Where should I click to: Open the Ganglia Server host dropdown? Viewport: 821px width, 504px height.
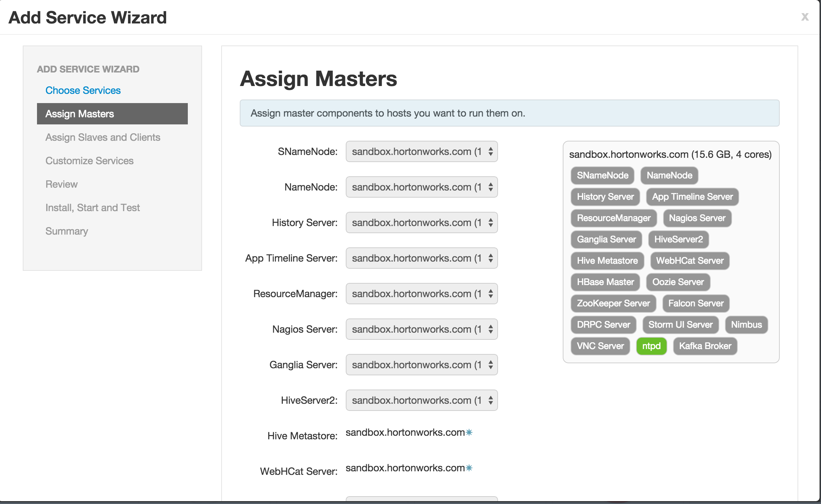pyautogui.click(x=422, y=365)
